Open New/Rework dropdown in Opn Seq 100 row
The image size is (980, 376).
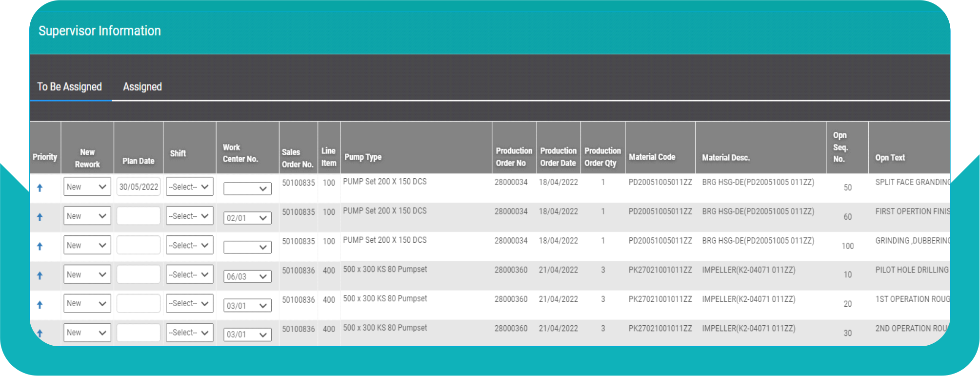coord(87,245)
